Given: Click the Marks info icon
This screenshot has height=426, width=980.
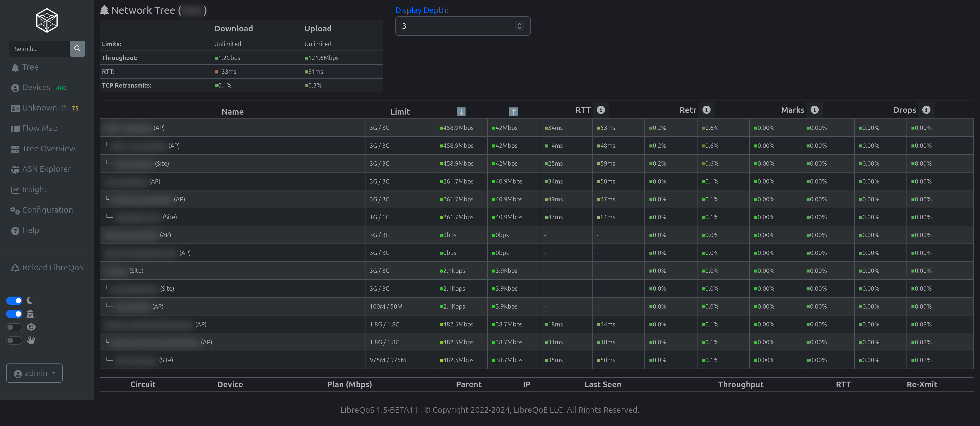Looking at the screenshot, I should tap(814, 110).
